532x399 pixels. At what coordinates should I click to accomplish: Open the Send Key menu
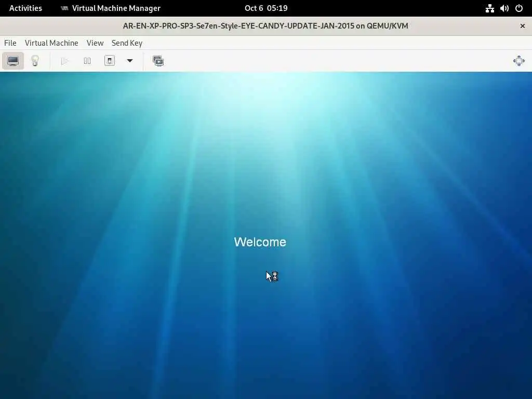pyautogui.click(x=127, y=43)
